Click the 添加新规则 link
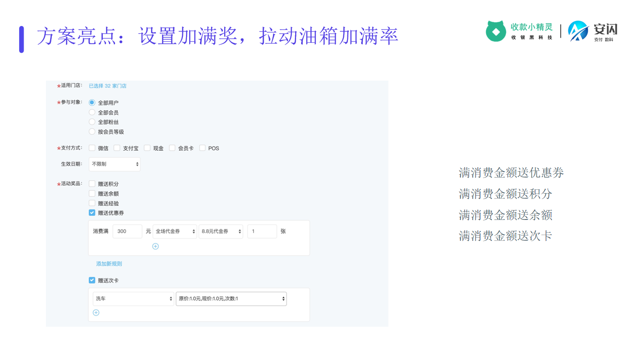The height and width of the screenshot is (362, 644). 109,264
